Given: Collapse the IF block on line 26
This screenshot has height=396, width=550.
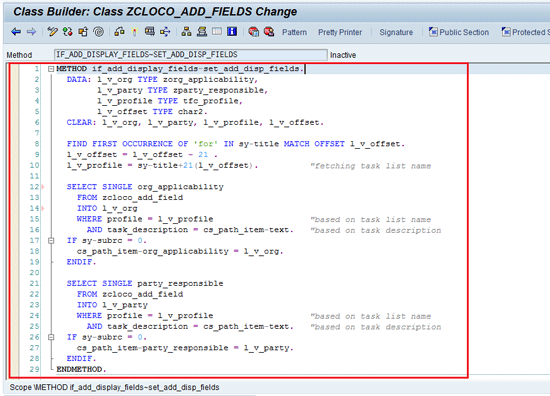Looking at the screenshot, I should point(51,337).
